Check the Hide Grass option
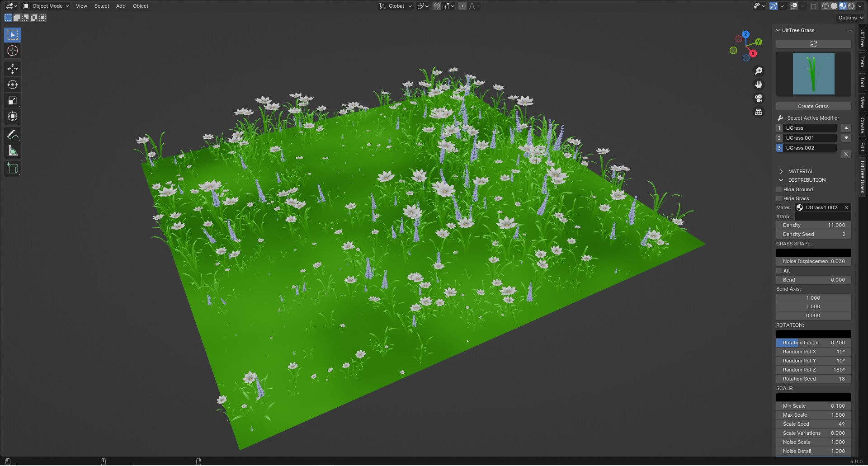Screen dimensions: 868x466 click(779, 198)
